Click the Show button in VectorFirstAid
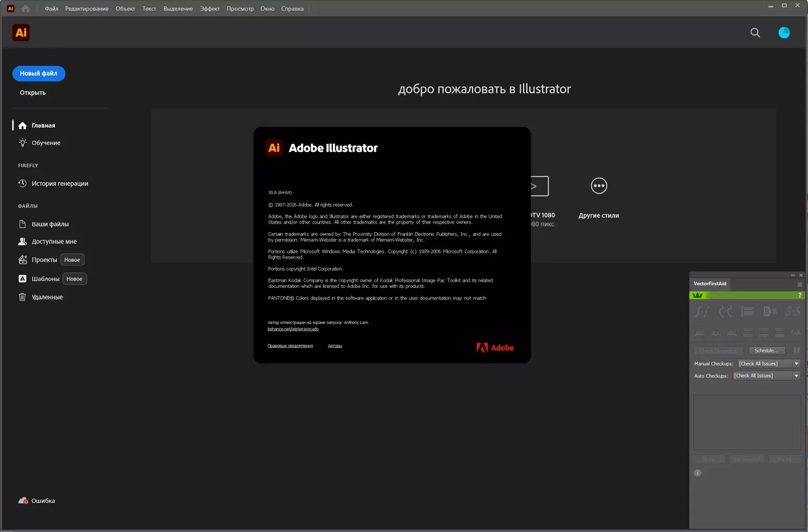Viewport: 808px width, 532px height. (709, 460)
